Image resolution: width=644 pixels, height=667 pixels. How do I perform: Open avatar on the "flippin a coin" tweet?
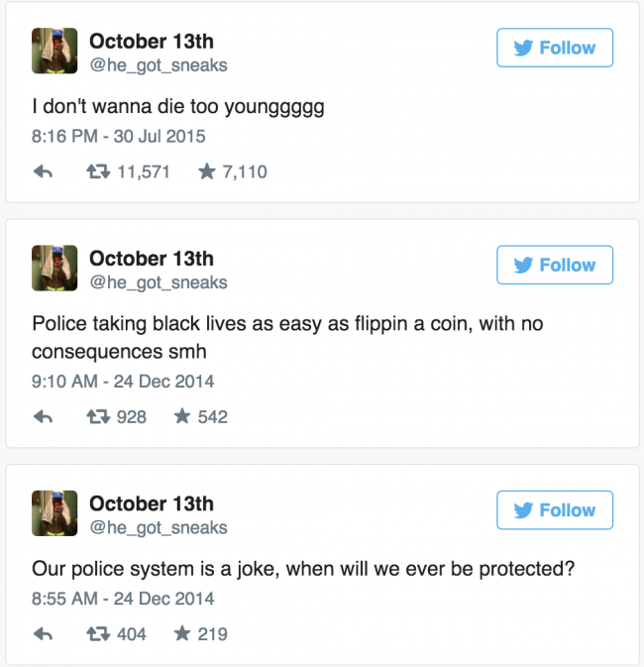54,268
